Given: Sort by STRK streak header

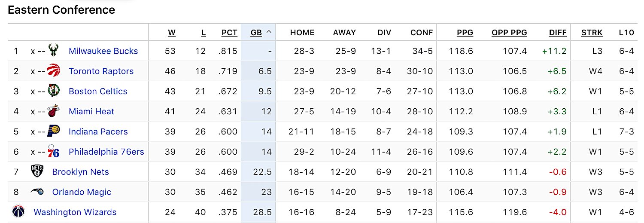Looking at the screenshot, I should click(592, 33).
